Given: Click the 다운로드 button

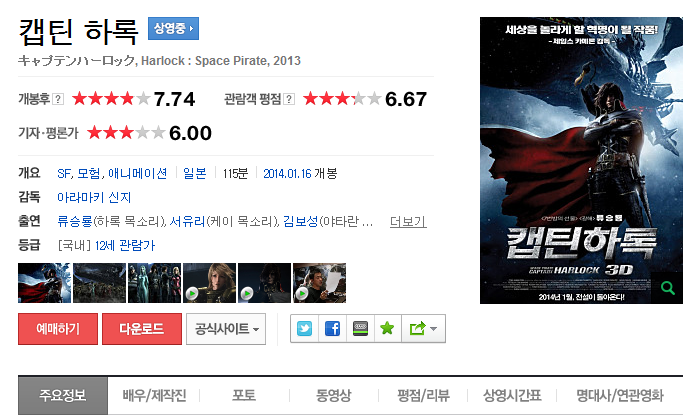Looking at the screenshot, I should (x=142, y=329).
